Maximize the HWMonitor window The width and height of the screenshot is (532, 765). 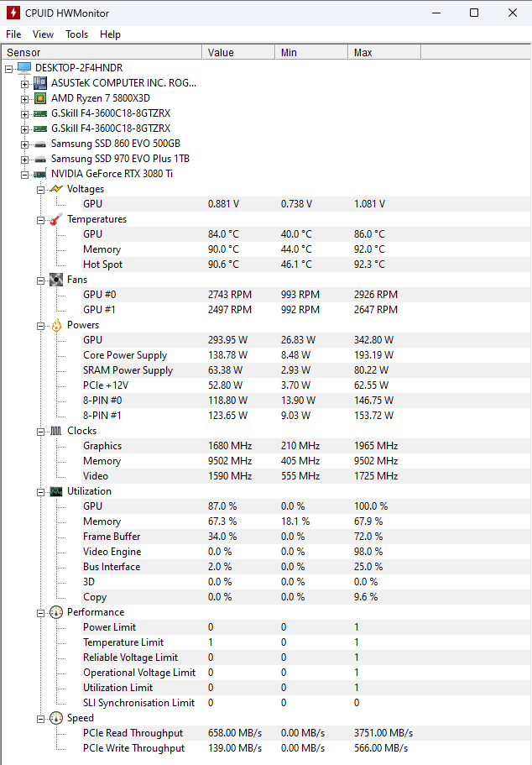pos(474,13)
